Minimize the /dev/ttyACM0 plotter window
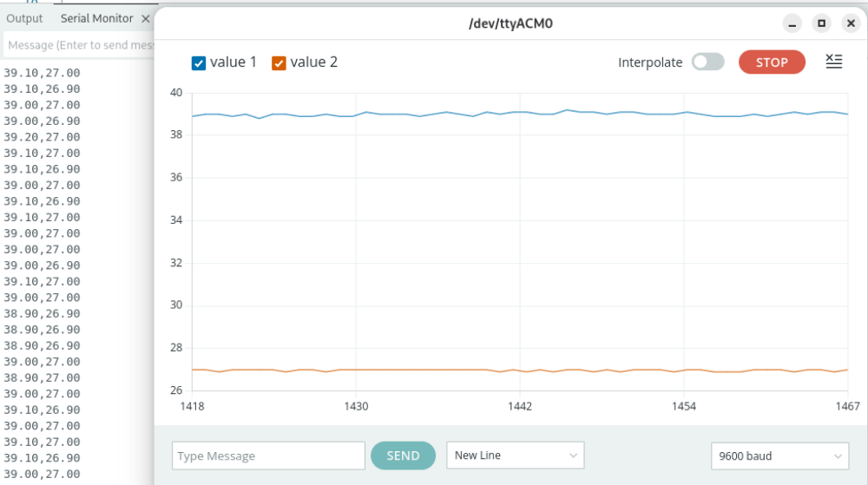Screen dimensions: 868x485 coord(791,23)
